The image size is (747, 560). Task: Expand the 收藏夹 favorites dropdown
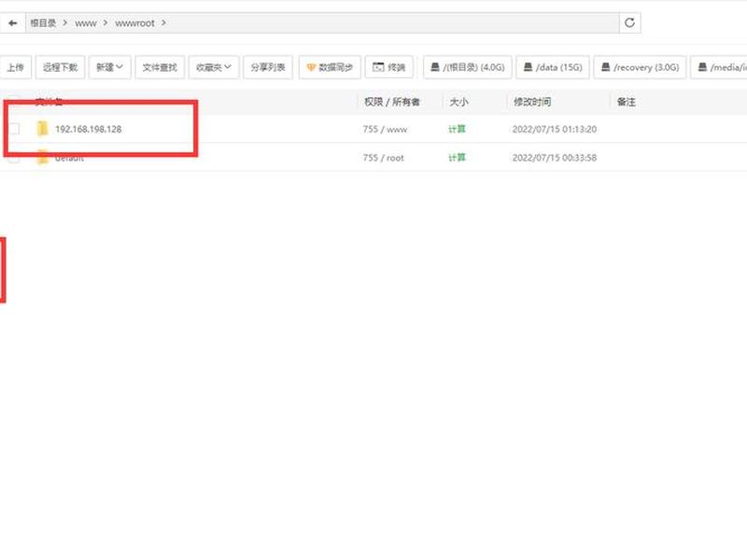tap(214, 67)
